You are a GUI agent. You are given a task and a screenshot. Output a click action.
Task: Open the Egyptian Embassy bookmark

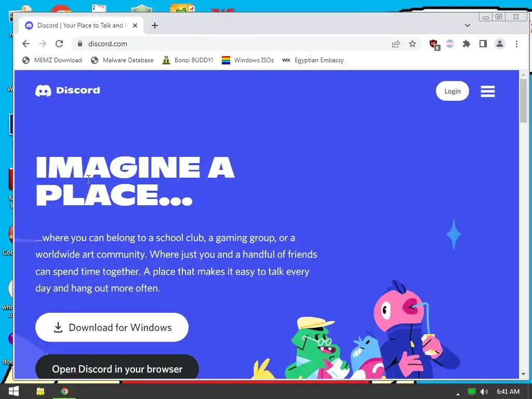click(x=313, y=60)
